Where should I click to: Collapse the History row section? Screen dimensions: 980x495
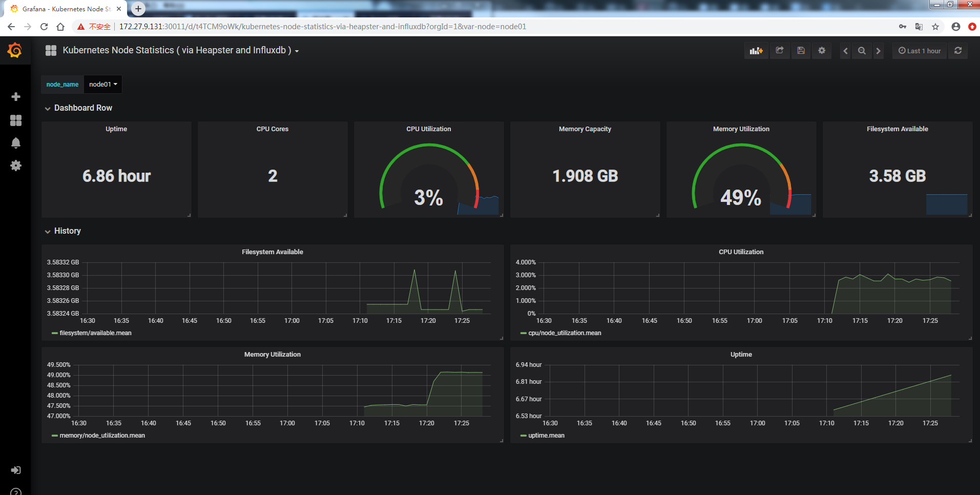coord(63,231)
